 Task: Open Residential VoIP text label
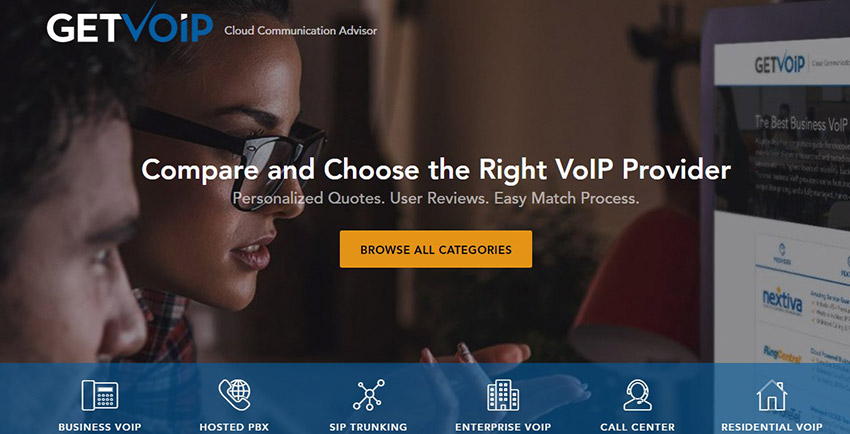[771, 427]
